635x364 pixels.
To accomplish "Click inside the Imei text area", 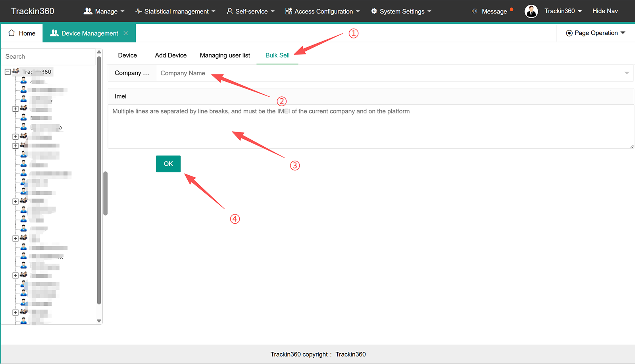I will point(371,126).
